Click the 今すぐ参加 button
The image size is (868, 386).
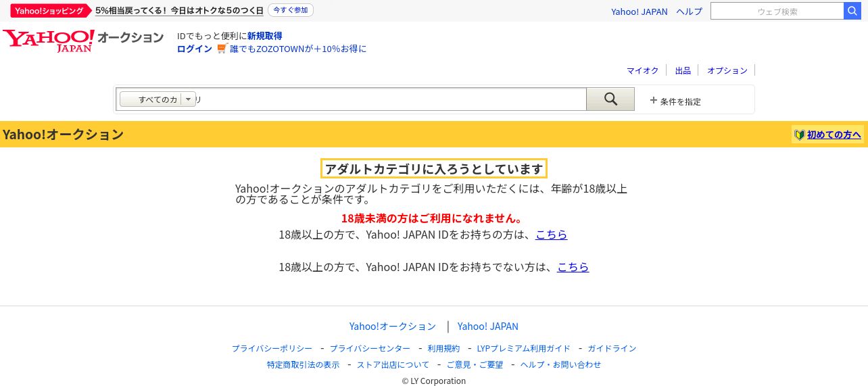[x=291, y=11]
